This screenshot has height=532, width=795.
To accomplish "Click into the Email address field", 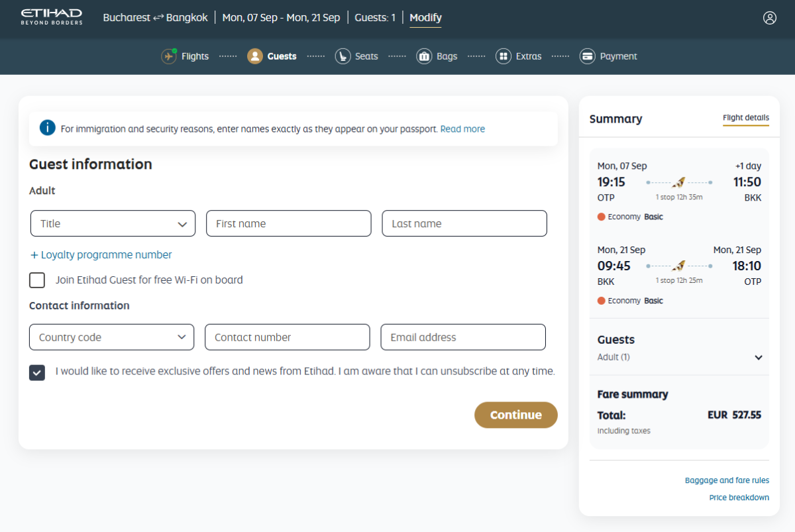I will click(462, 337).
